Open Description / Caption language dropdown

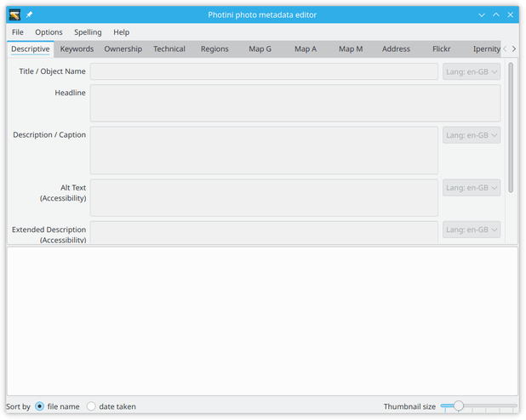click(x=472, y=135)
